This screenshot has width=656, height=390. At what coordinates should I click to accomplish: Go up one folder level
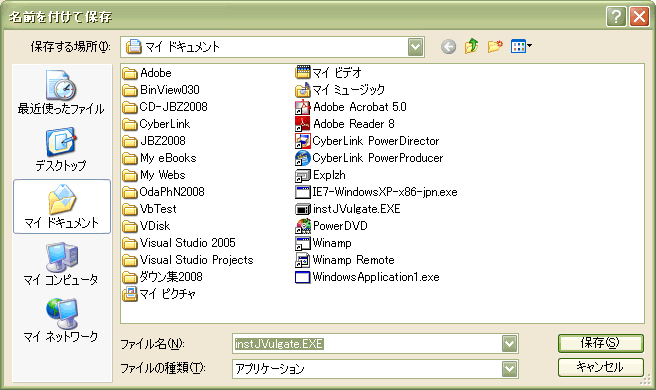tap(472, 46)
